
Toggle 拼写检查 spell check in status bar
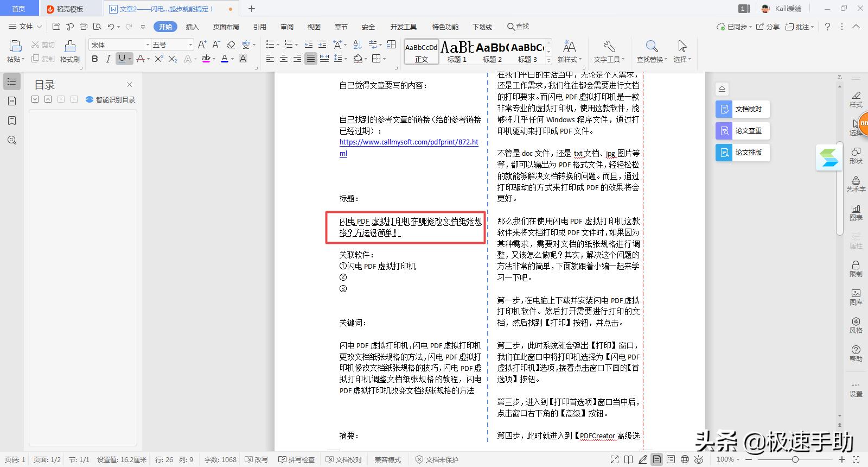pyautogui.click(x=297, y=459)
